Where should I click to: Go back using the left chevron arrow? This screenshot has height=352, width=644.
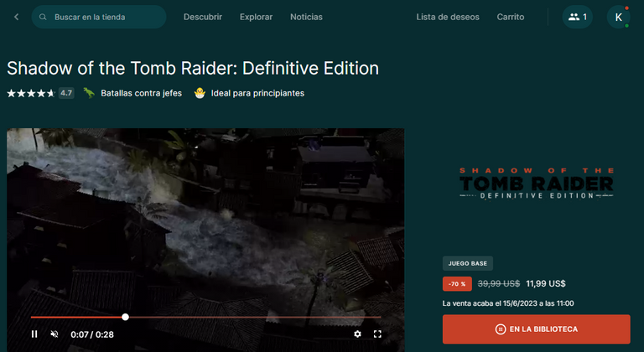17,17
